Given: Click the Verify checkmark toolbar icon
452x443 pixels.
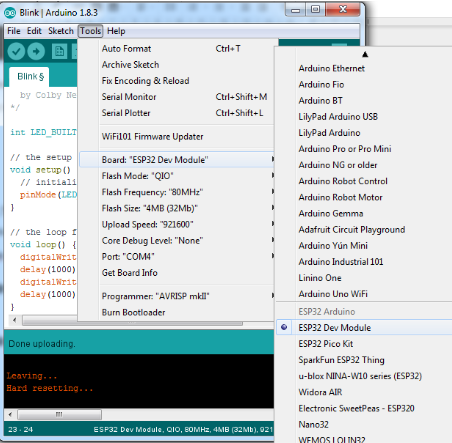Looking at the screenshot, I should pyautogui.click(x=16, y=51).
